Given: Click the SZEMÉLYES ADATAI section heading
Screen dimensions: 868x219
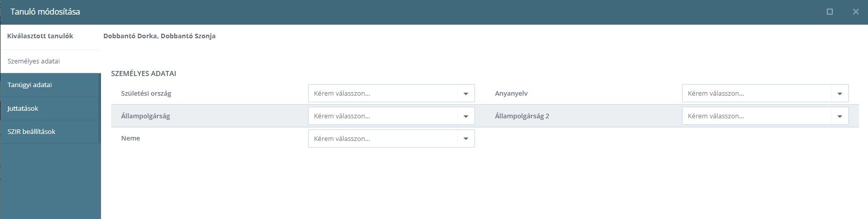Looking at the screenshot, I should [144, 74].
